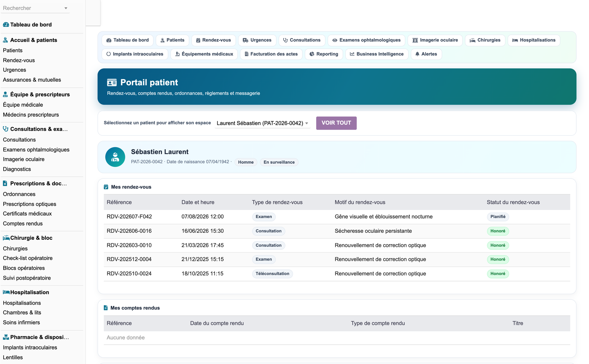Viewport: 589px width, 364px height.
Task: Click the Téléconsultation type badge
Action: click(272, 274)
